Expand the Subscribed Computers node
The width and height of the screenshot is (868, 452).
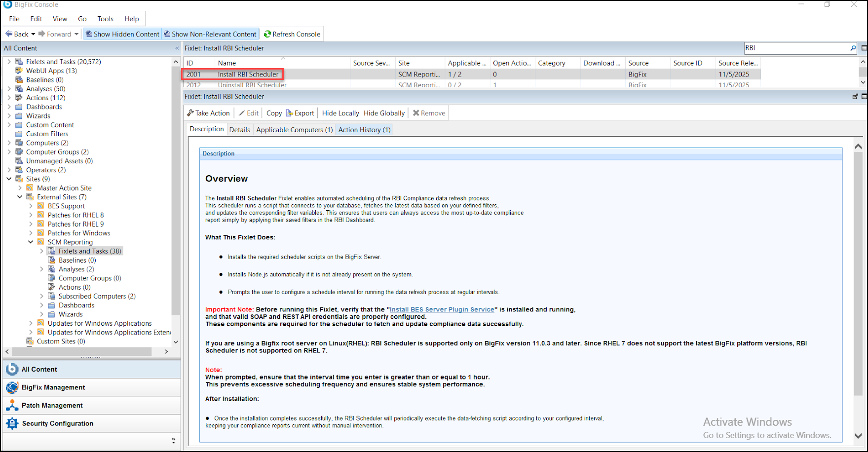click(x=42, y=296)
